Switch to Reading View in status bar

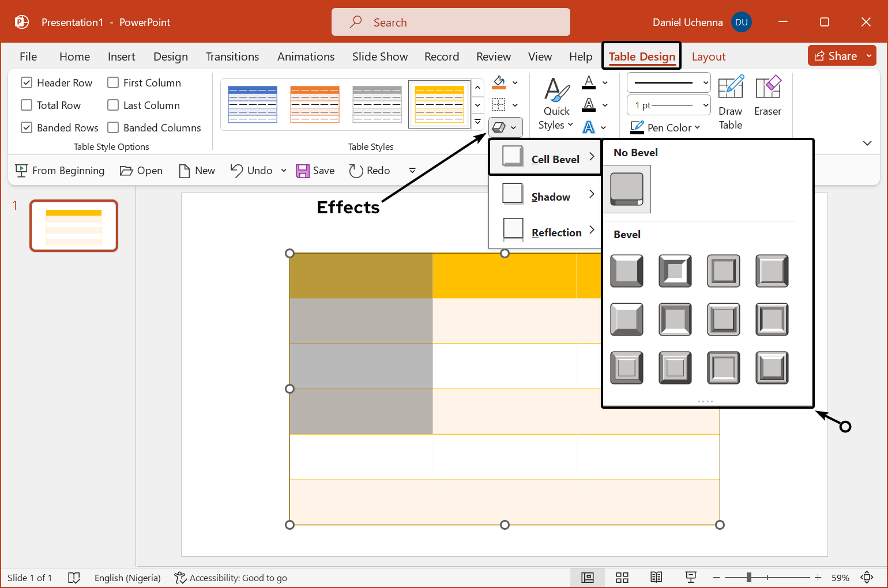pos(656,578)
